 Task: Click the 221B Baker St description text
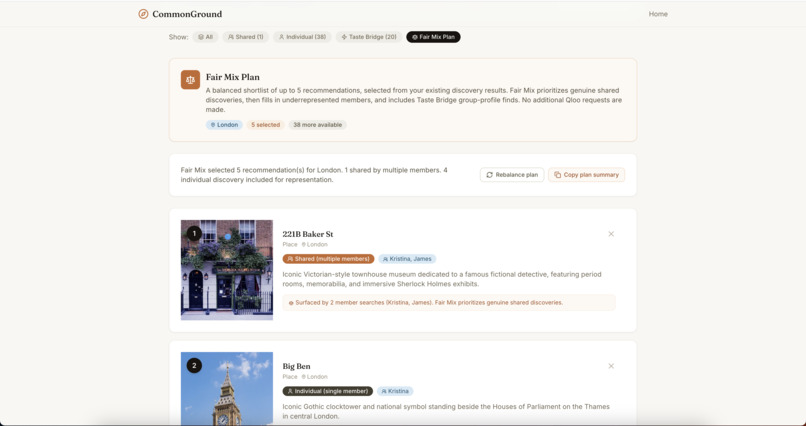(442, 279)
